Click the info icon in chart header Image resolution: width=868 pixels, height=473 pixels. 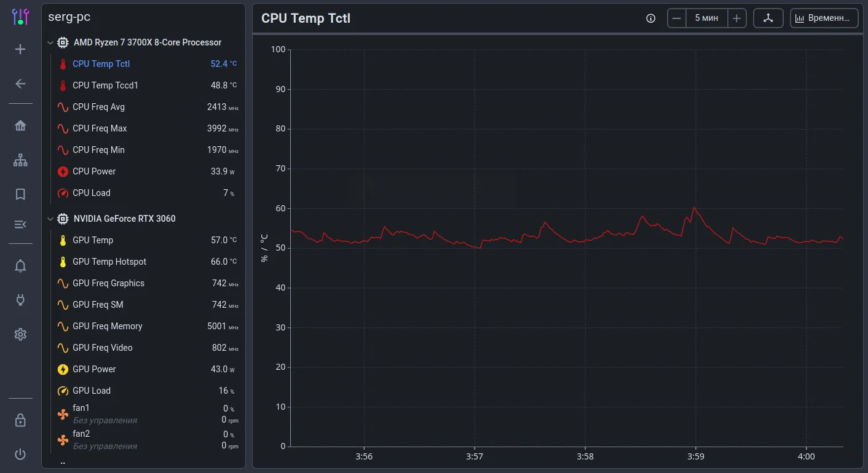651,18
